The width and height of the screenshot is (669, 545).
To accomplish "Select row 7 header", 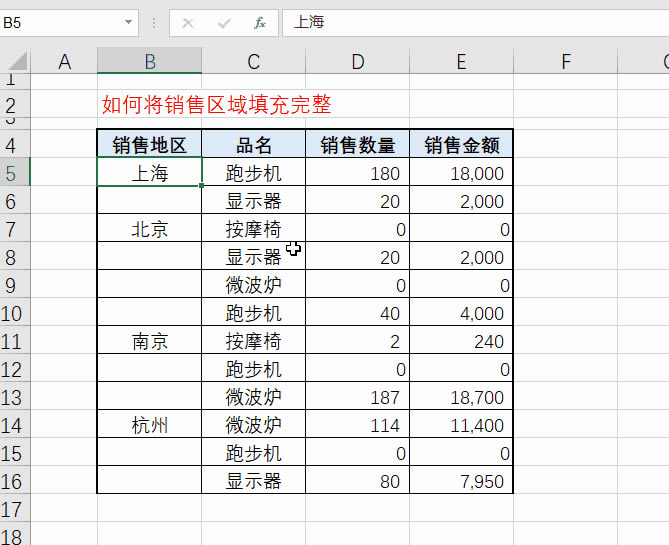I will pyautogui.click(x=15, y=229).
